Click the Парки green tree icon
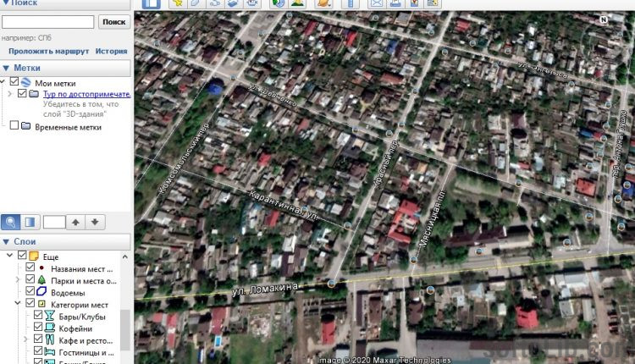Image resolution: width=635 pixels, height=364 pixels. [41, 280]
